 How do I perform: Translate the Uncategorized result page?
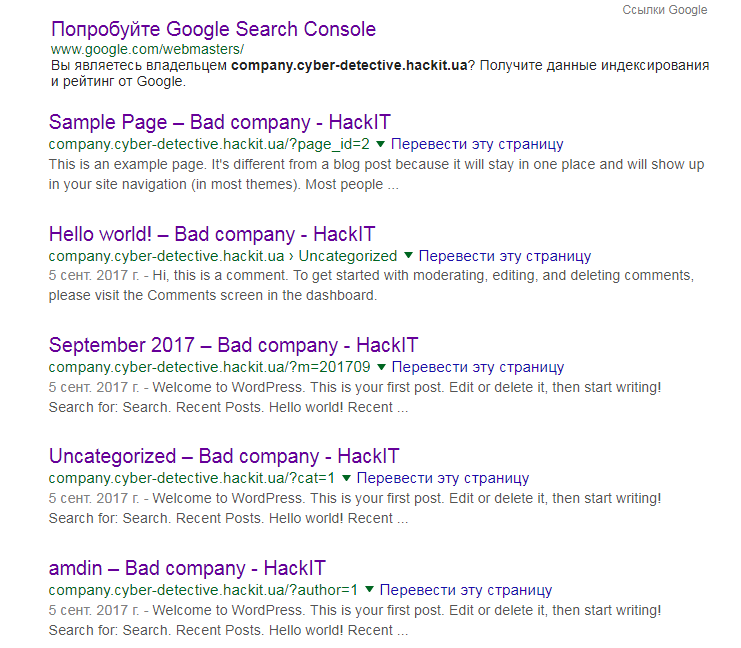[x=442, y=478]
